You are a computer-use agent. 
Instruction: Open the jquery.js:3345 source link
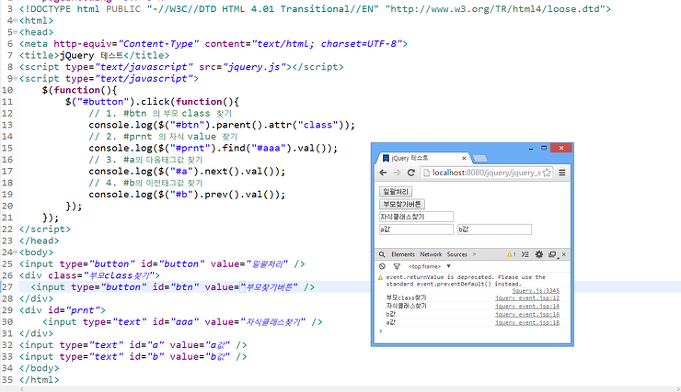coord(536,291)
